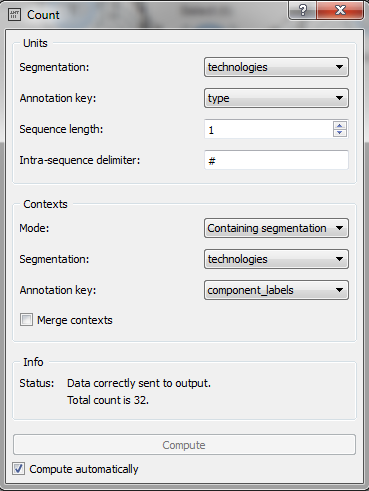The width and height of the screenshot is (369, 491).
Task: Click the Intra-sequence delimiter field
Action: (x=276, y=160)
